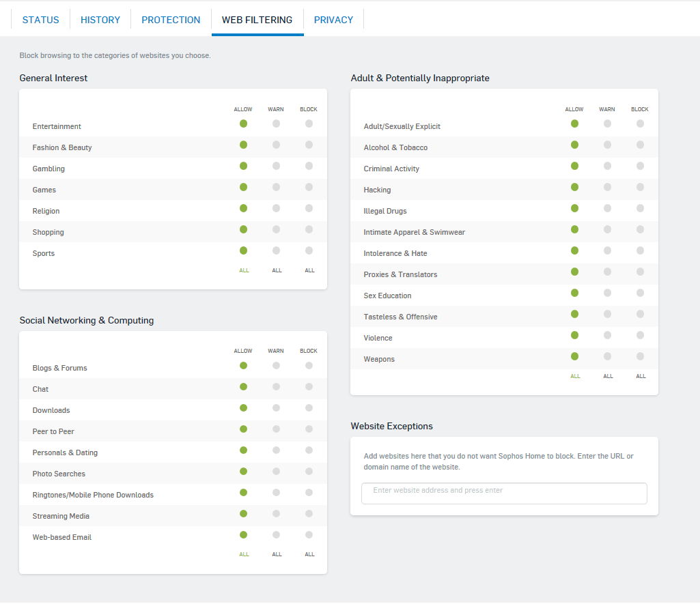Block the Weapons category
This screenshot has width=700, height=604.
coord(640,356)
